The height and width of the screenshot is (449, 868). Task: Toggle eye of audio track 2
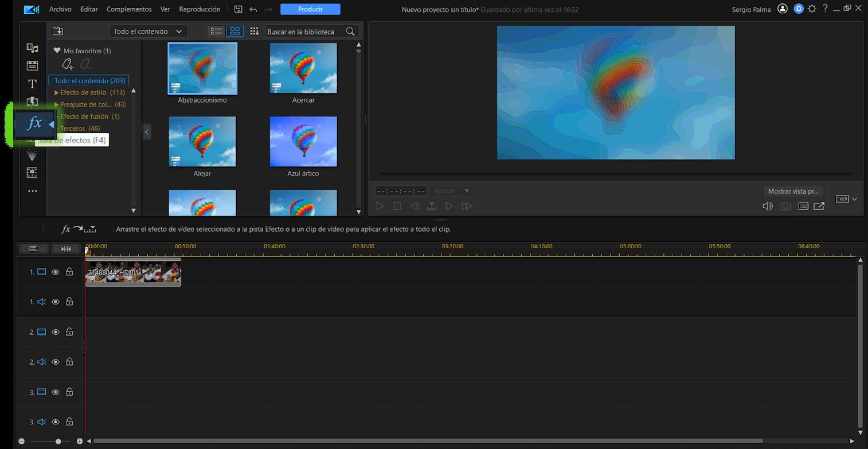click(x=56, y=362)
